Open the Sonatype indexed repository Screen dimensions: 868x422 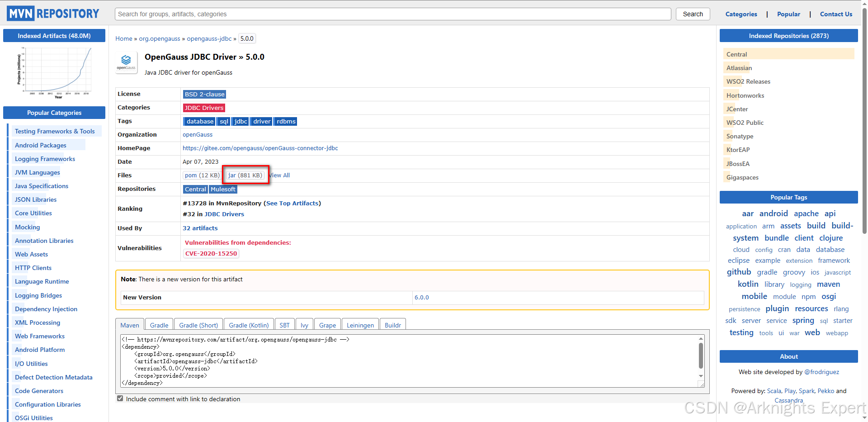coord(740,136)
